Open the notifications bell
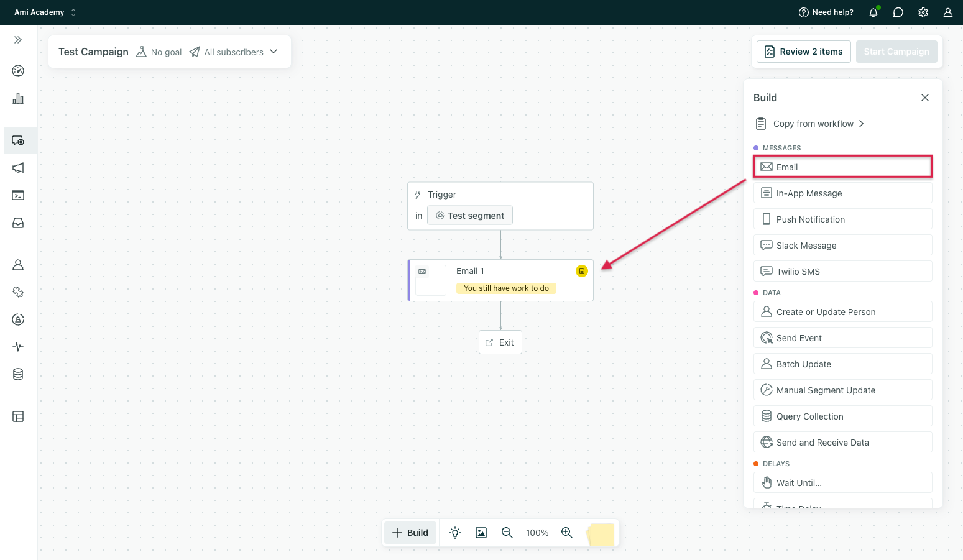 873,12
